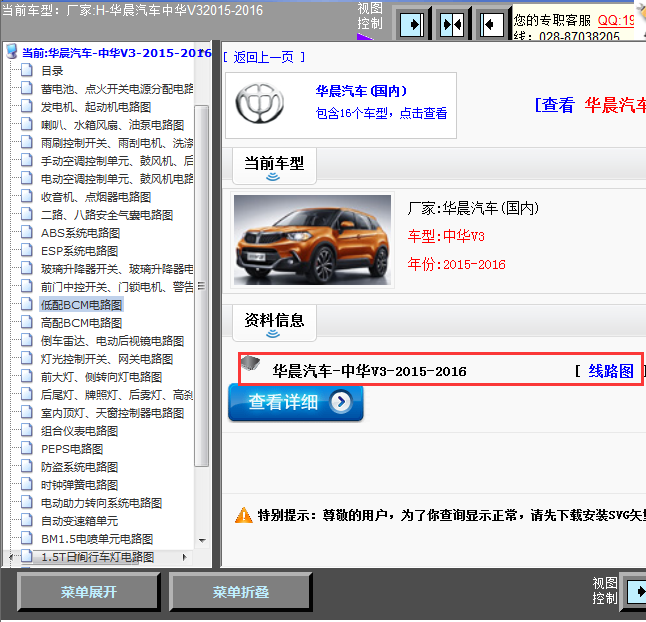
Task: Click the 资料信息 section tab
Action: tap(274, 323)
